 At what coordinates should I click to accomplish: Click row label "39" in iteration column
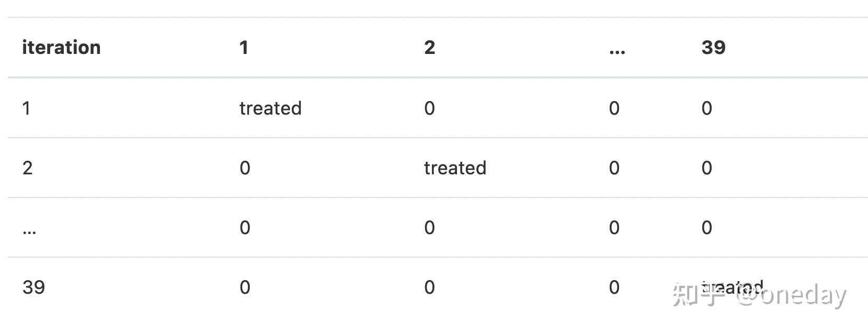[x=33, y=287]
